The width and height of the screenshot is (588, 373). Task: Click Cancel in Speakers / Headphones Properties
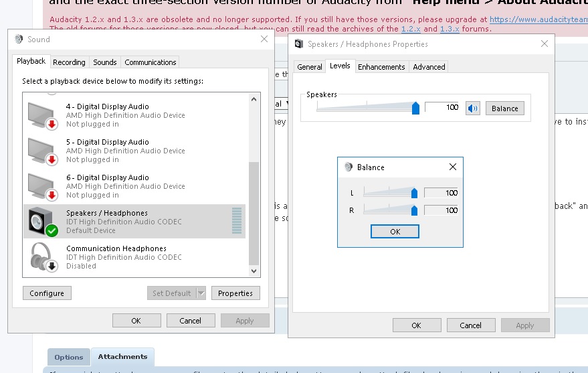point(470,325)
